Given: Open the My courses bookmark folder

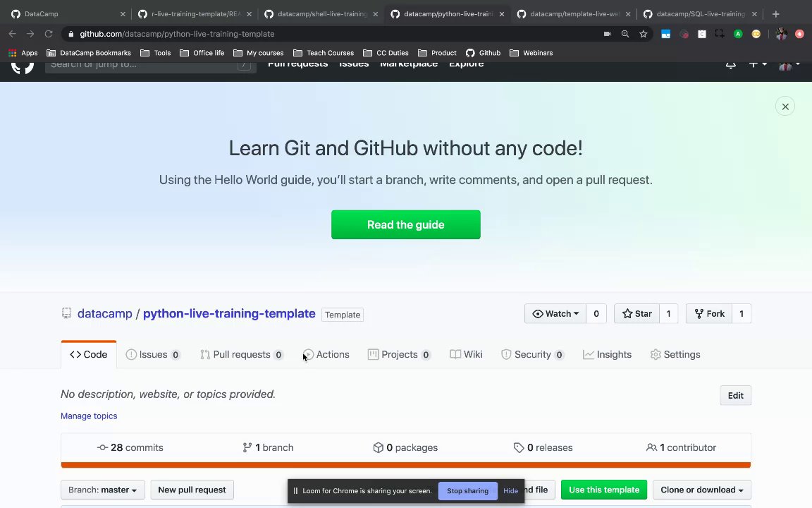Looking at the screenshot, I should click(259, 53).
